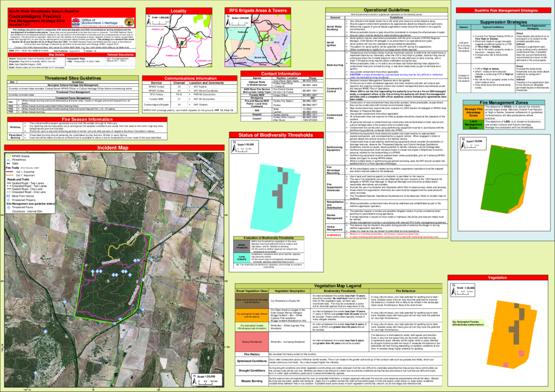Click the Mosaic Burning row label
The height and width of the screenshot is (392, 555).
(x=251, y=381)
